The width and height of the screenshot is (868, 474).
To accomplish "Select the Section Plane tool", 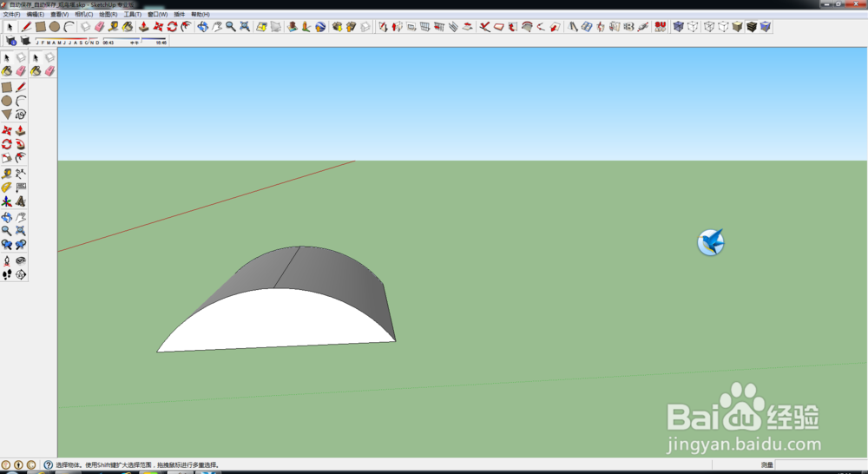I will [21, 274].
